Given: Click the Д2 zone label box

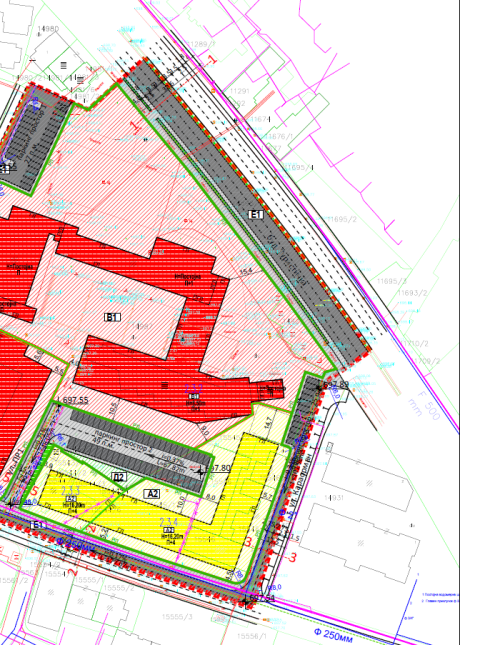Looking at the screenshot, I should tap(119, 477).
